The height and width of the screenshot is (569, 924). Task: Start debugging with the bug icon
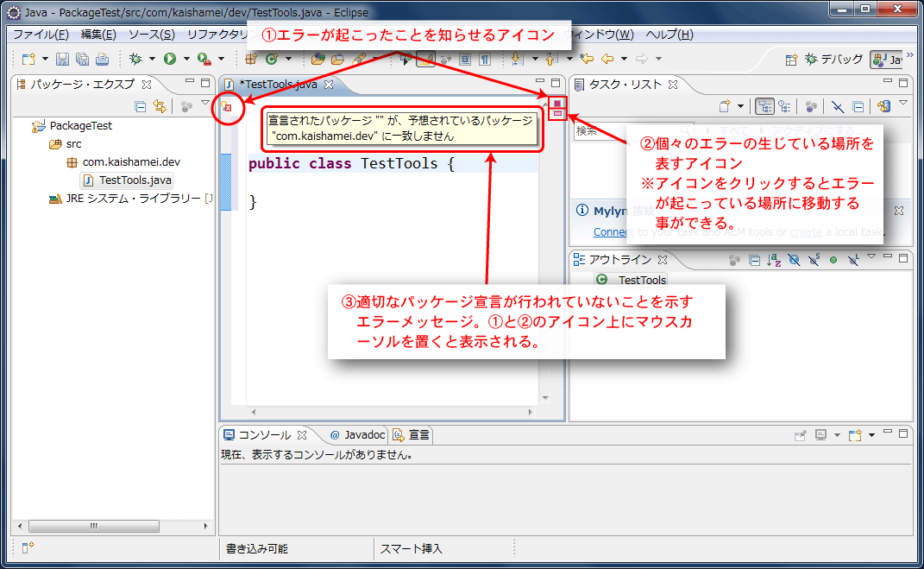(135, 59)
